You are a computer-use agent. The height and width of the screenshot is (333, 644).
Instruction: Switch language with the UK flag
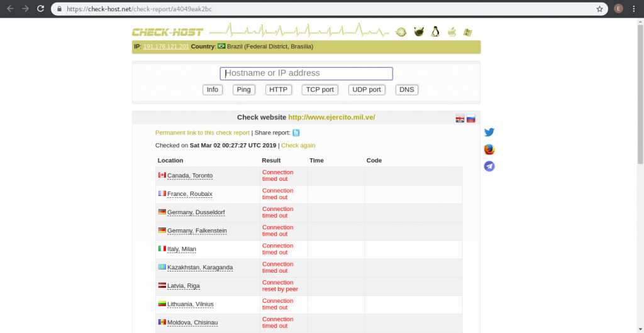[460, 119]
